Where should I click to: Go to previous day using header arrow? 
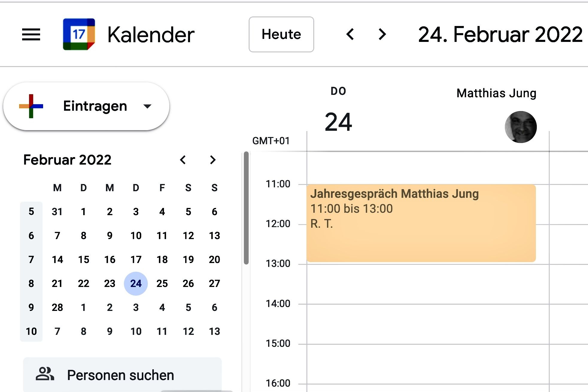[x=350, y=34]
